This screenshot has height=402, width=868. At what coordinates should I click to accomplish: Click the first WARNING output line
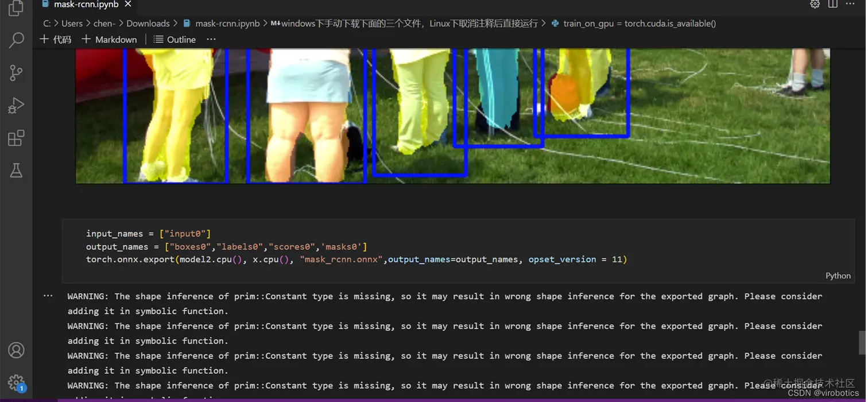[445, 296]
